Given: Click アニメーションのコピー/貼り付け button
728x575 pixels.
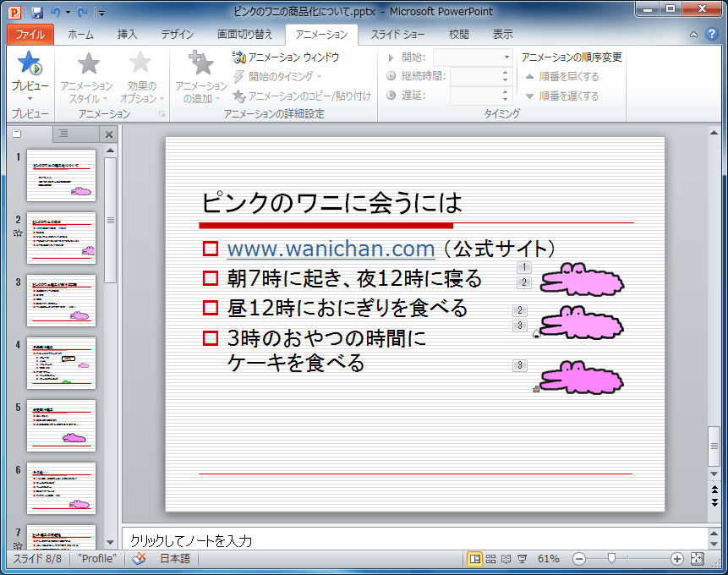Looking at the screenshot, I should (302, 96).
